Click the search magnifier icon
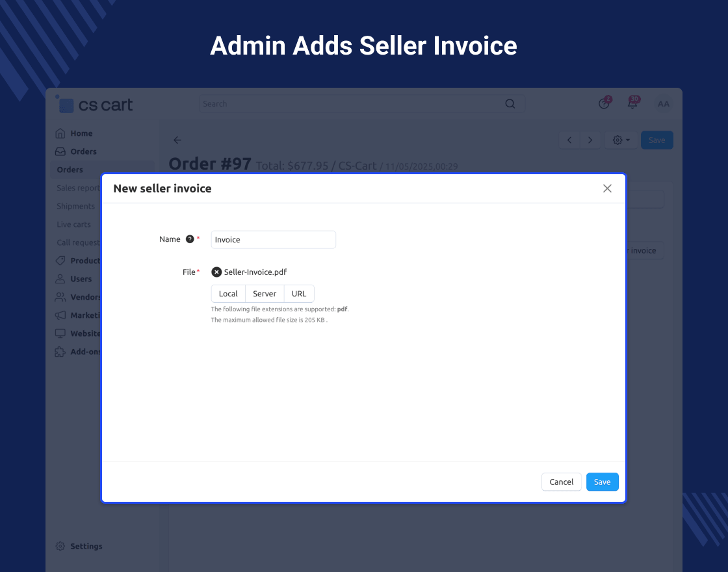 coord(510,104)
